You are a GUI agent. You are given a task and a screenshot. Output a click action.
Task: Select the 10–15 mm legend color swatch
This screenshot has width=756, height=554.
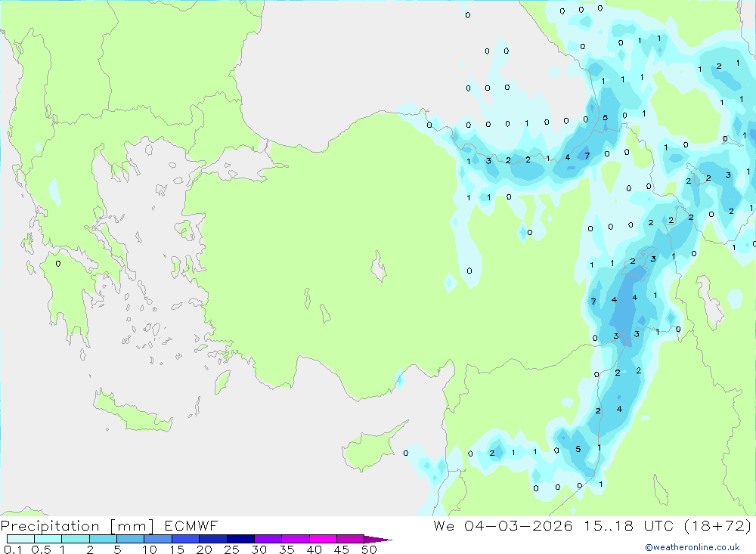coord(158,539)
